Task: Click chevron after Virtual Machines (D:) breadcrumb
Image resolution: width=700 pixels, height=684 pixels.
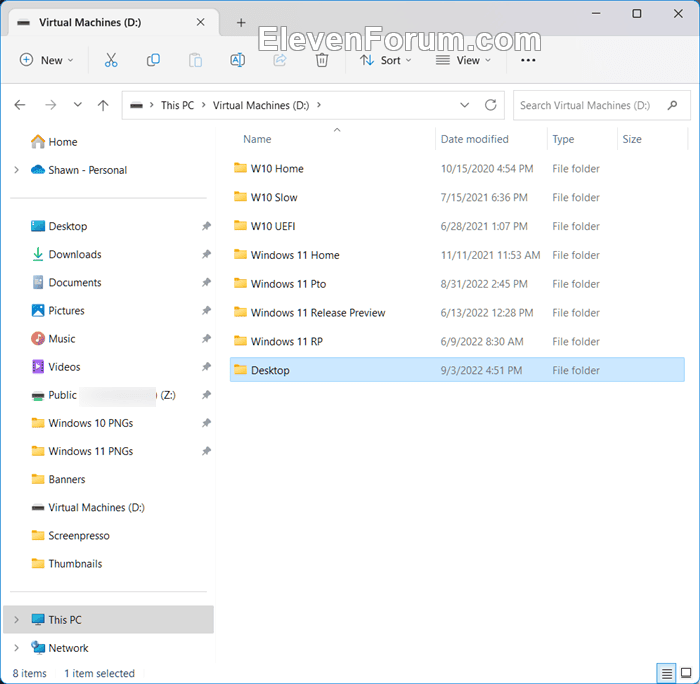Action: coord(319,105)
